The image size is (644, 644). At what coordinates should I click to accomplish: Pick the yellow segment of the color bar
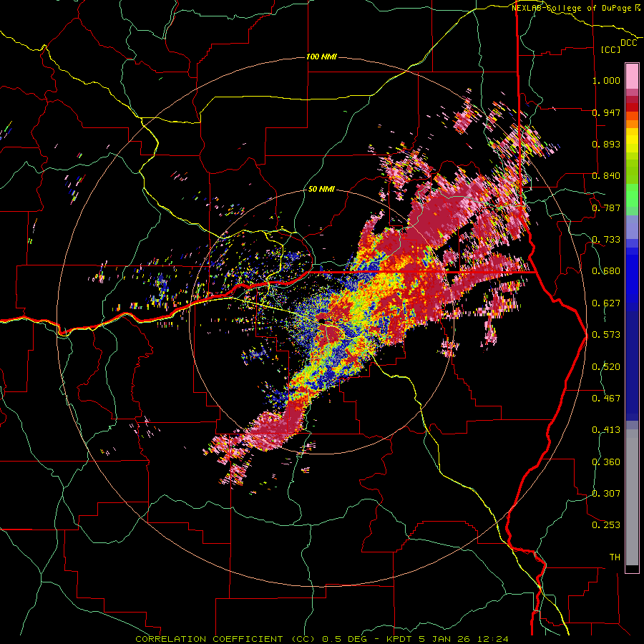pyautogui.click(x=632, y=141)
